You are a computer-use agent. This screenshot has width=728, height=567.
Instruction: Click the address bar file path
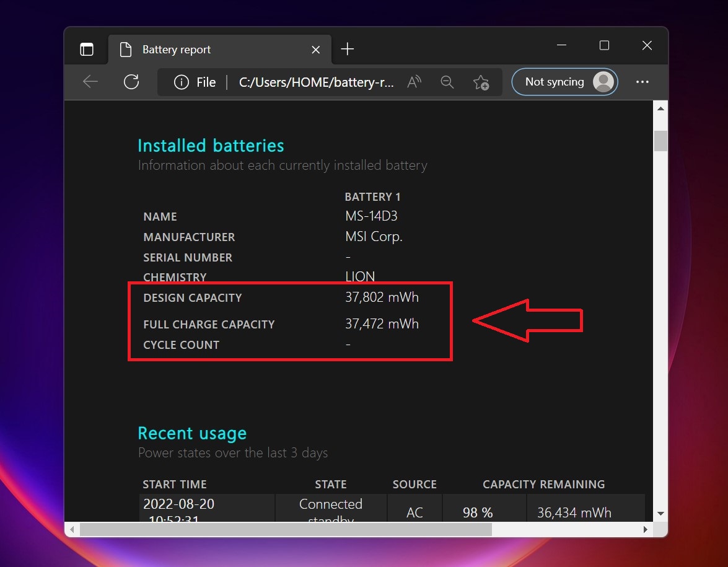click(316, 82)
